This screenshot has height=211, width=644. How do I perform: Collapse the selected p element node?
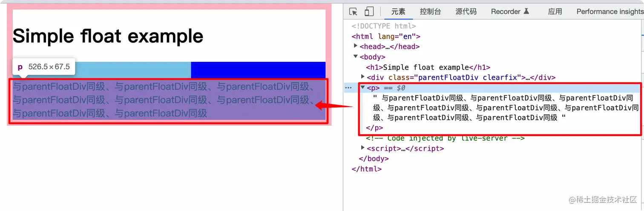click(363, 88)
